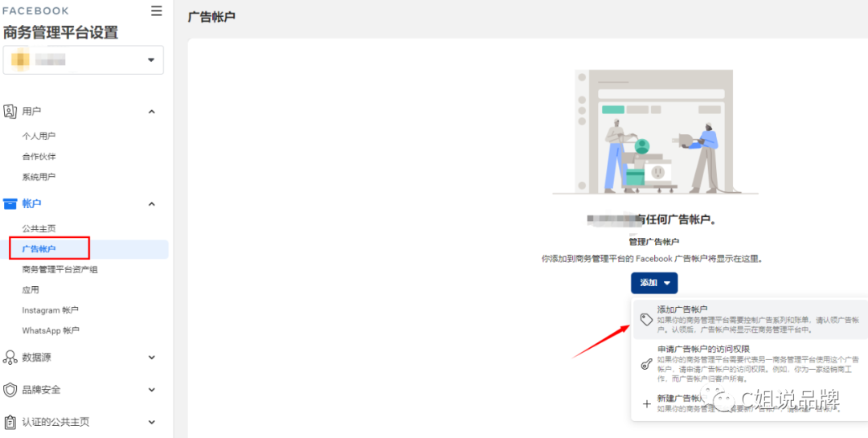Click the plus icon beside 新建广告帐户
Image resolution: width=868 pixels, height=438 pixels.
[x=646, y=403]
